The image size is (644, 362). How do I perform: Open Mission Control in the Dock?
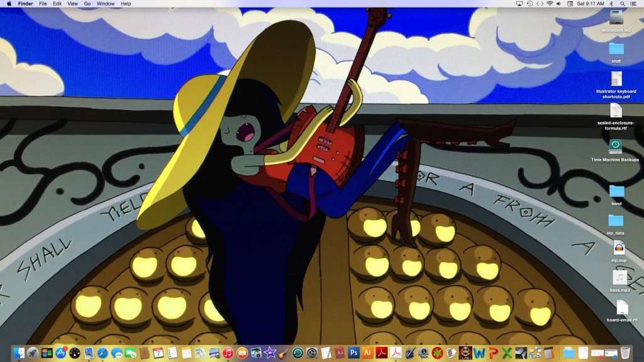click(x=47, y=353)
